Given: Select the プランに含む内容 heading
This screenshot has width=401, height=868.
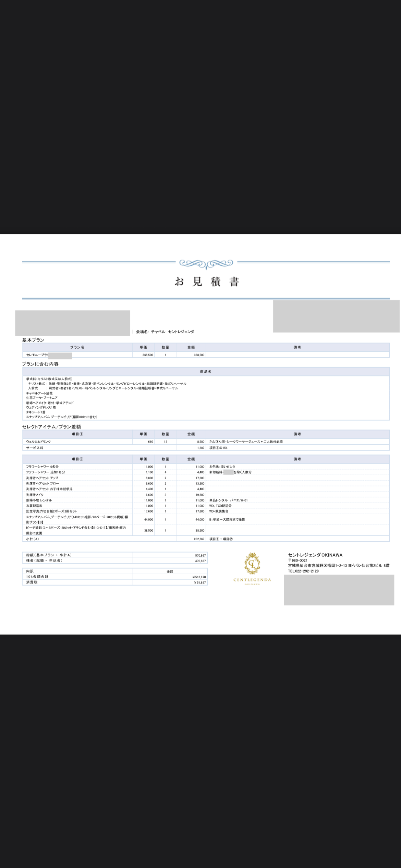Looking at the screenshot, I should tap(40, 364).
